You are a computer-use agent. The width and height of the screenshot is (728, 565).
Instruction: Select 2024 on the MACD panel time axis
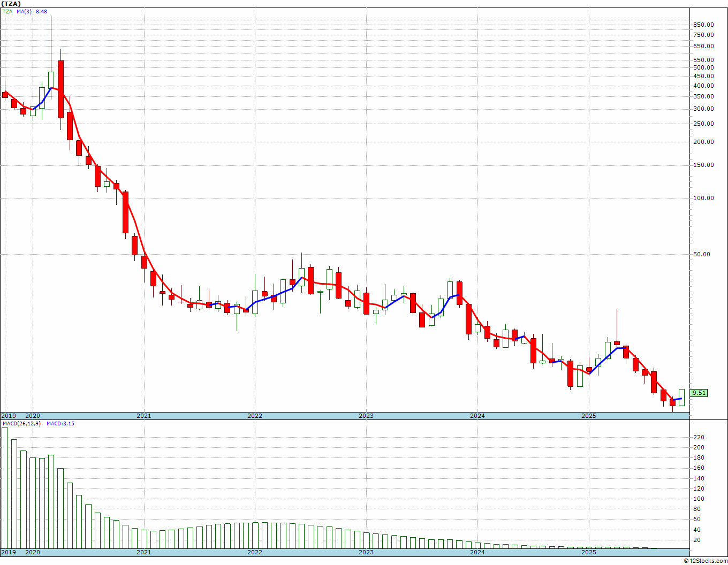tap(477, 552)
